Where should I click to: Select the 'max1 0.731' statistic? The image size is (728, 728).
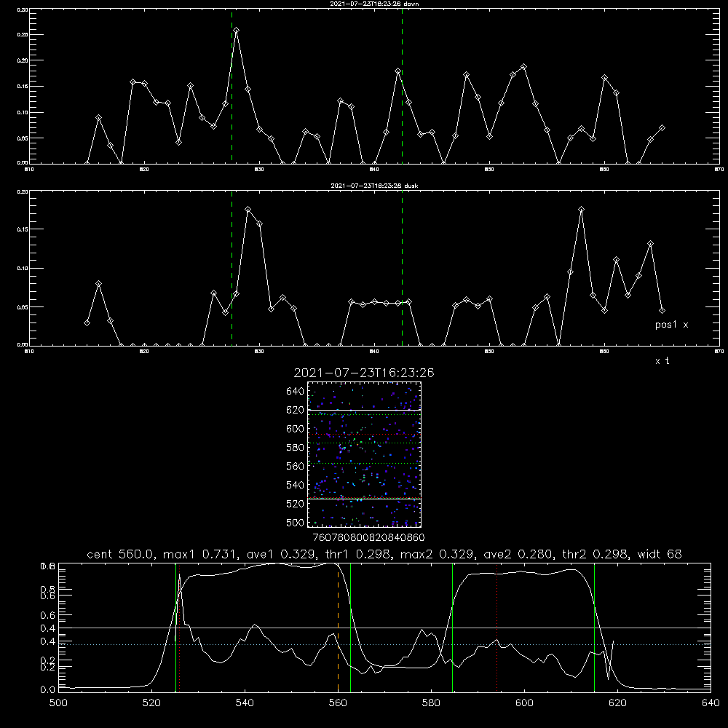click(201, 554)
